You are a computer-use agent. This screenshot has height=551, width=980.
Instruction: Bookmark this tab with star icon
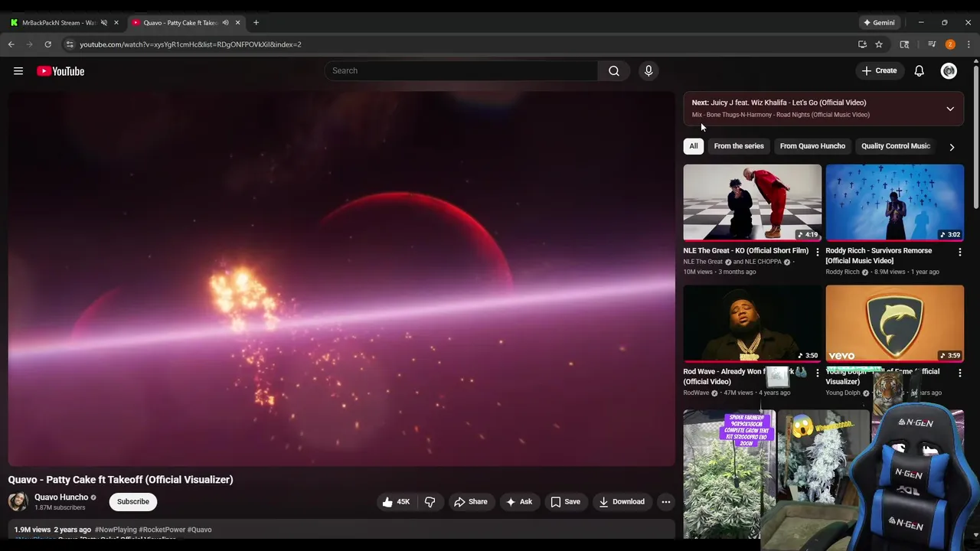click(879, 44)
